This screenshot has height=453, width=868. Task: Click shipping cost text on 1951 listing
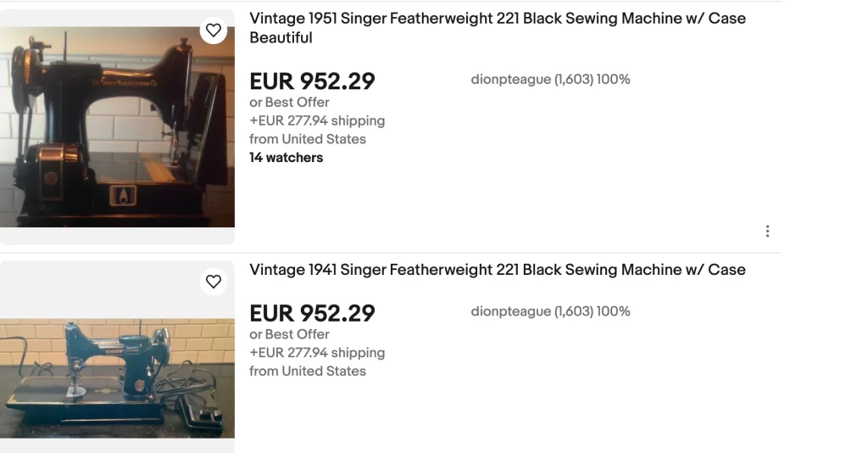click(x=317, y=120)
